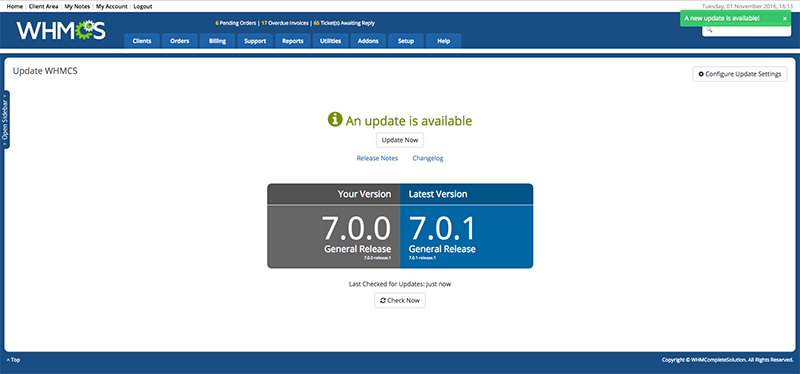800x374 pixels.
Task: Click Check Now button
Action: pos(400,301)
